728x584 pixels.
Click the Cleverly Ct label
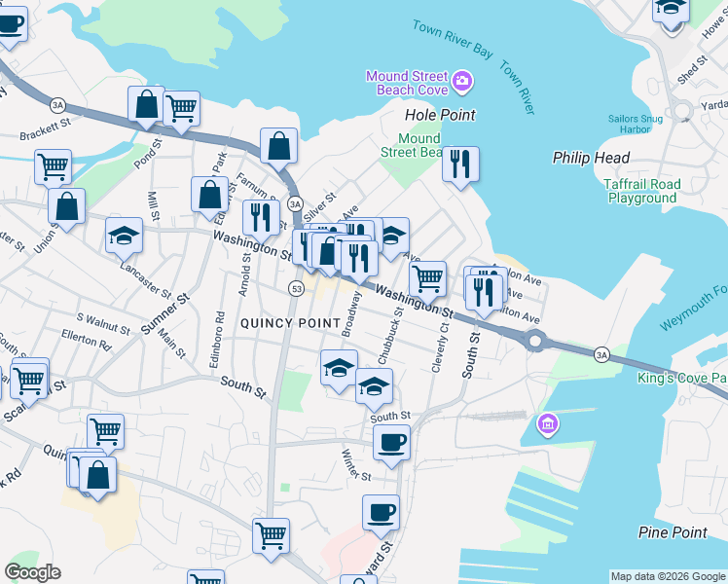tap(440, 348)
